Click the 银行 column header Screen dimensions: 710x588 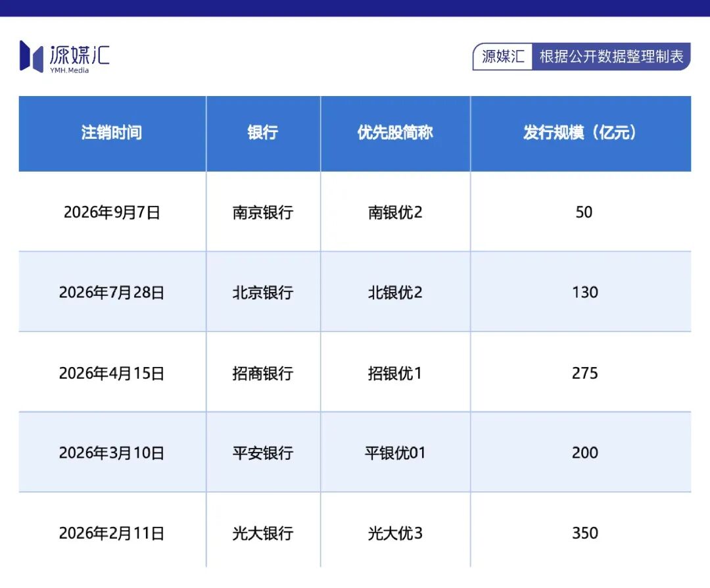coord(262,133)
